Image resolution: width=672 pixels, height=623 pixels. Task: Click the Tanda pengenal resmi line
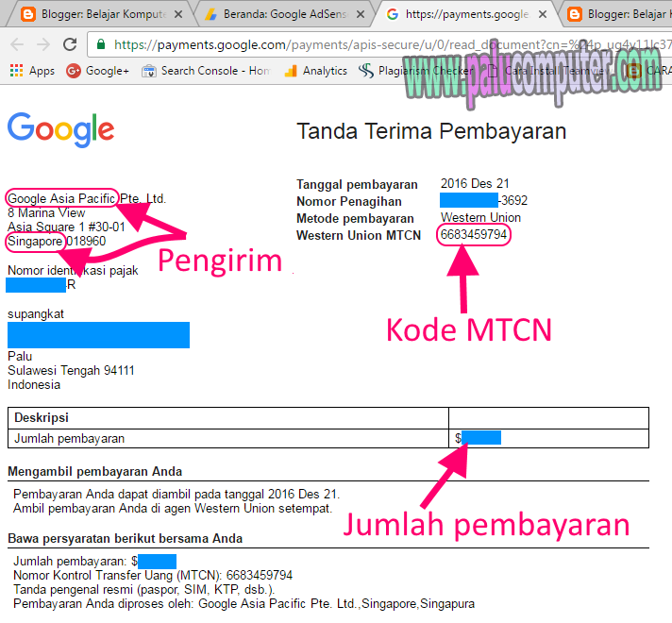(x=143, y=590)
